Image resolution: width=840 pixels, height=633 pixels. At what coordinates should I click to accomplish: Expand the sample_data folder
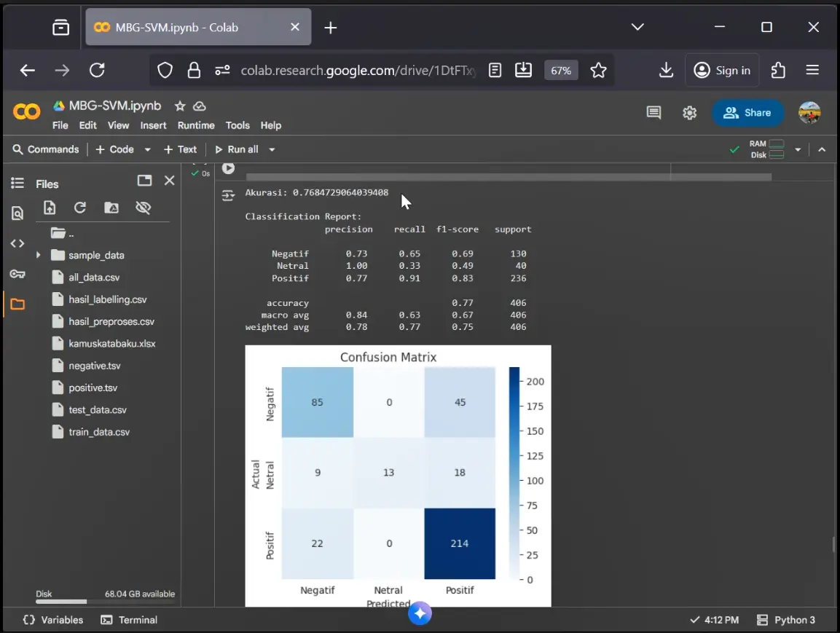pyautogui.click(x=38, y=255)
